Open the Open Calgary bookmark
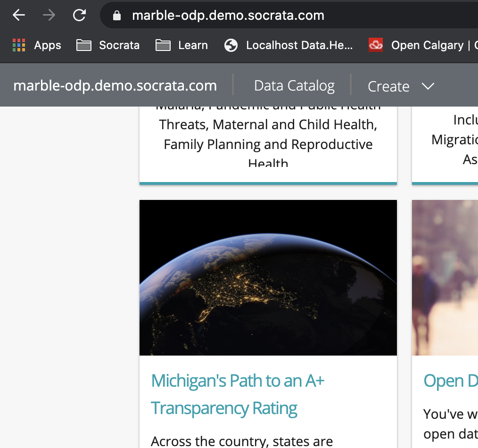The width and height of the screenshot is (478, 448). point(423,45)
